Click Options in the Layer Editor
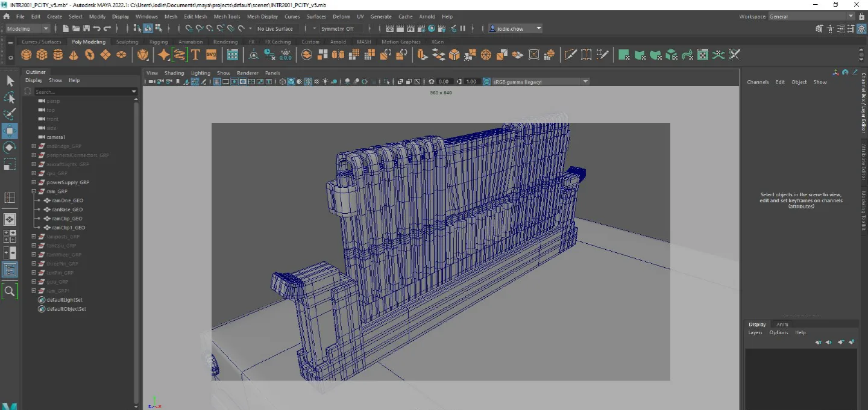The width and height of the screenshot is (868, 410). (778, 332)
